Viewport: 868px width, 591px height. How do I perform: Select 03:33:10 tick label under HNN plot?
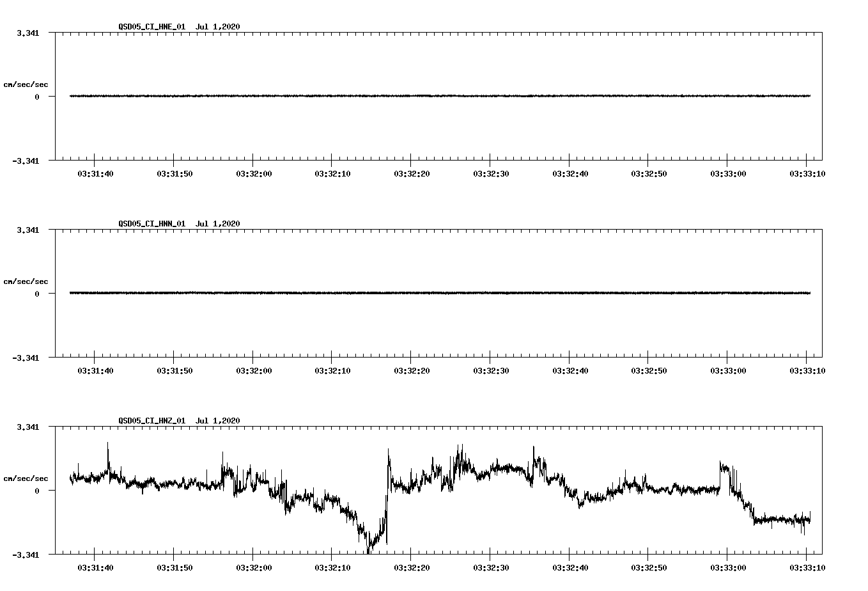[x=807, y=370]
